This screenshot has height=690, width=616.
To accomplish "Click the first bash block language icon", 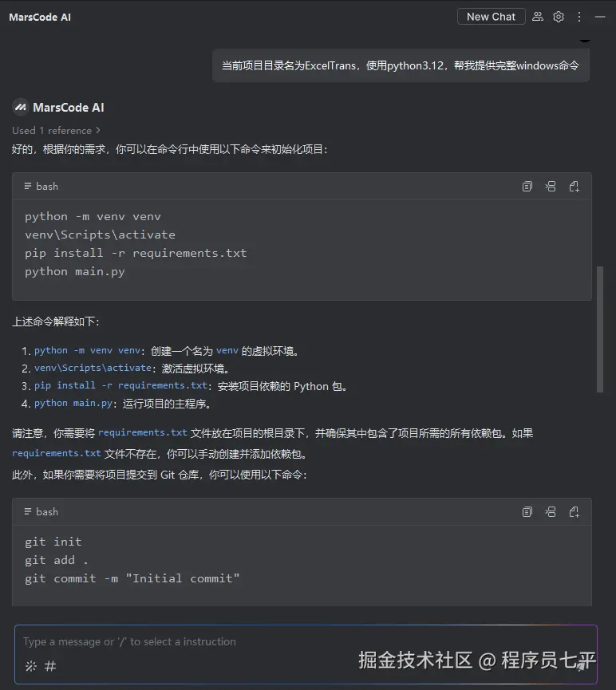I will click(x=28, y=186).
